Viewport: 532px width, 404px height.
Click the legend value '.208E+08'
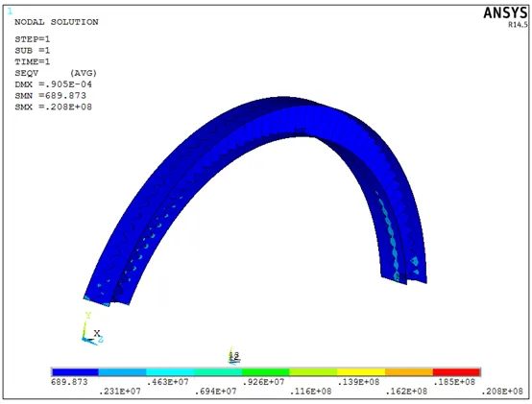pos(502,392)
